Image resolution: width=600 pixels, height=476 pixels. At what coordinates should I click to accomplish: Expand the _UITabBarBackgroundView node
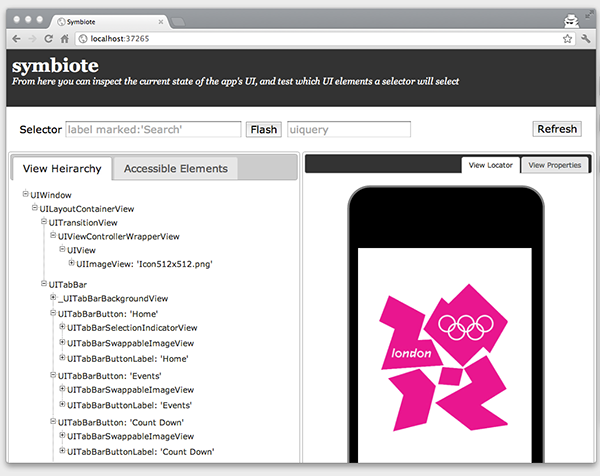[x=53, y=297]
